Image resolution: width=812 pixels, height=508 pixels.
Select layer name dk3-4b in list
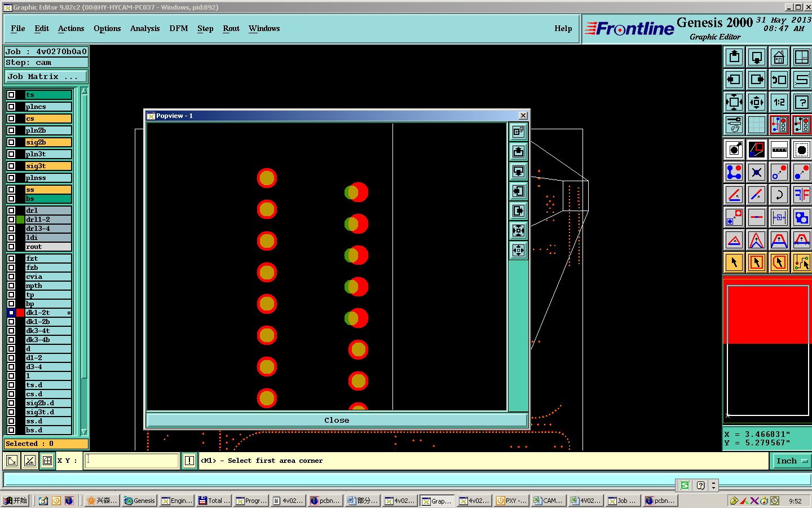tap(48, 340)
